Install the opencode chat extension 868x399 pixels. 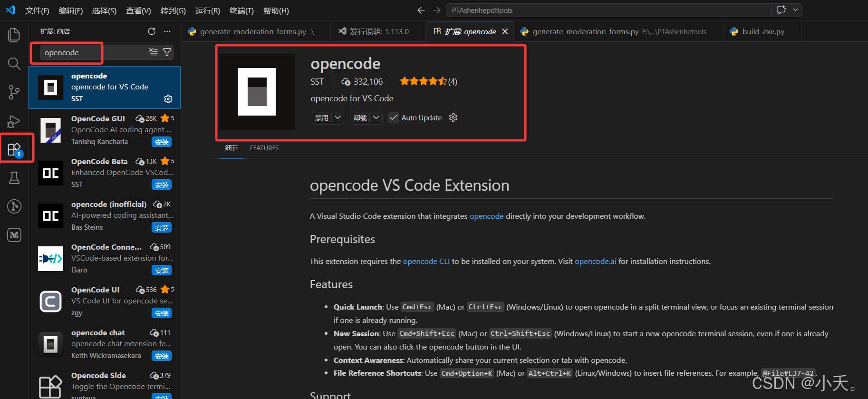[162, 356]
